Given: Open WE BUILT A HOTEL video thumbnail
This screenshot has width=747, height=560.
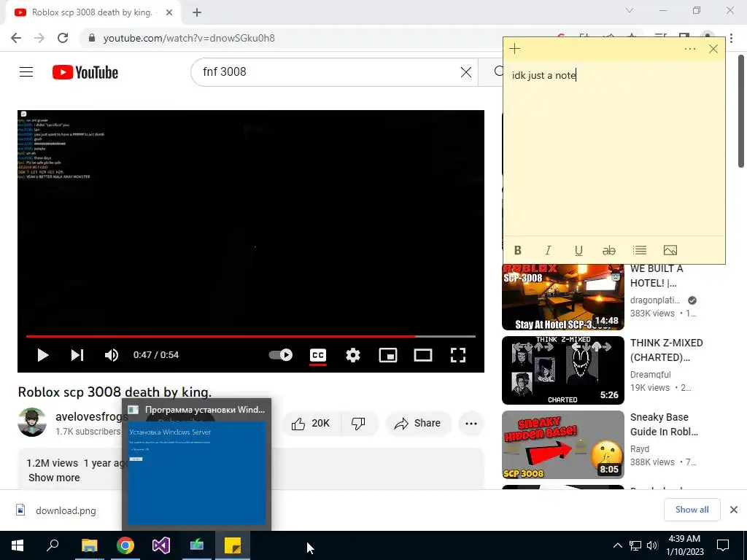Looking at the screenshot, I should click(562, 297).
